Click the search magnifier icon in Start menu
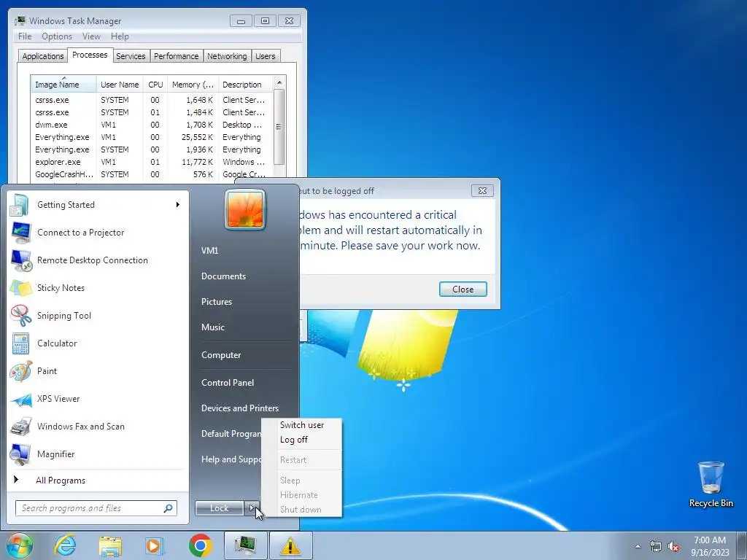Screen dimensions: 747x560 coord(169,508)
